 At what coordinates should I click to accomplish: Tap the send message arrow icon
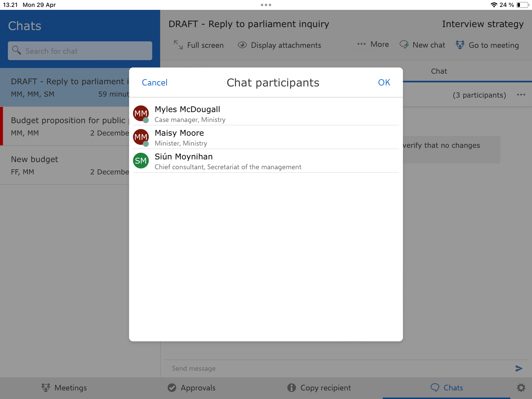pyautogui.click(x=519, y=368)
